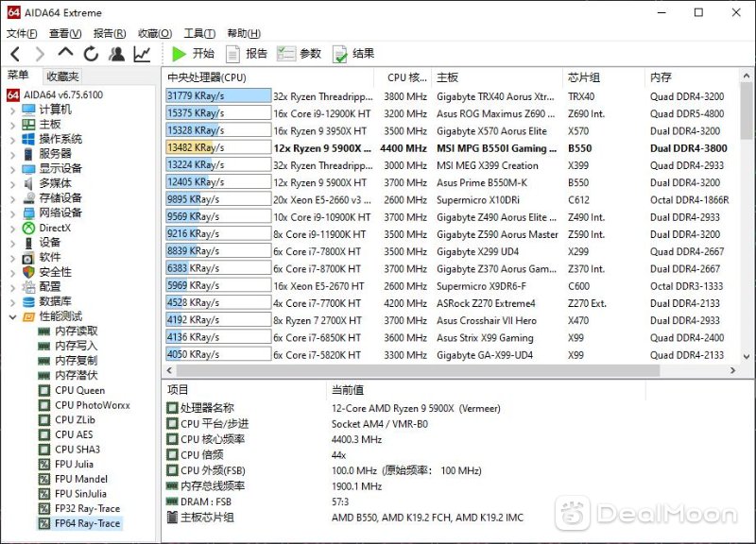Open the 工具(T) menu

[x=199, y=33]
